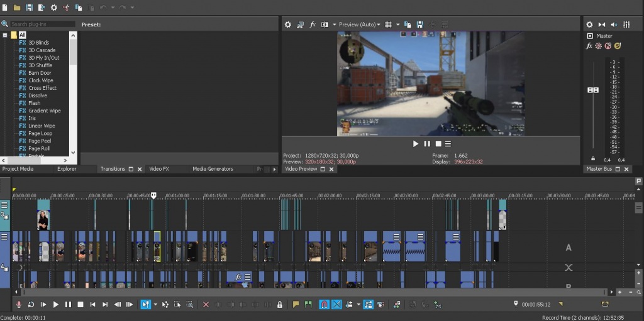This screenshot has height=321, width=644.
Task: Open the Preview (Auto) quality dropdown
Action: (x=359, y=24)
